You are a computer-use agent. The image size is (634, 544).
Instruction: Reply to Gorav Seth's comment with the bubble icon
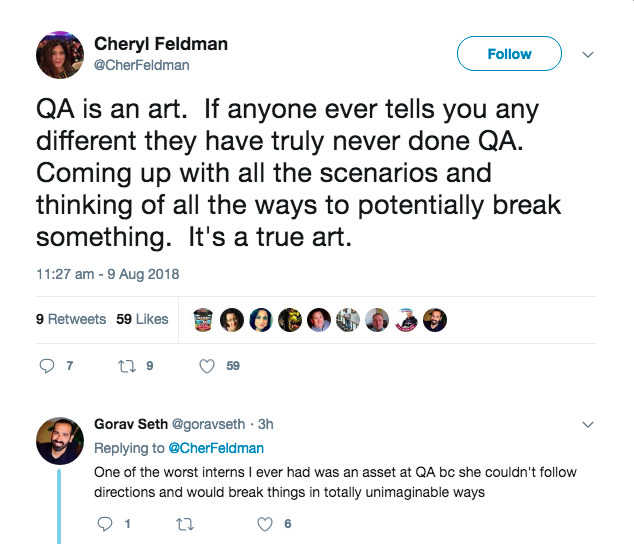coord(105,524)
